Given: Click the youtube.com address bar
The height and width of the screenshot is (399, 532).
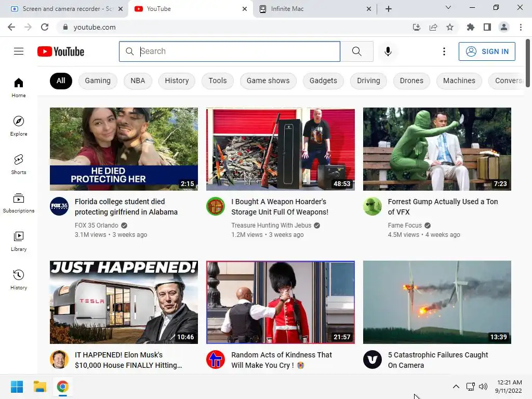Looking at the screenshot, I should [234, 27].
